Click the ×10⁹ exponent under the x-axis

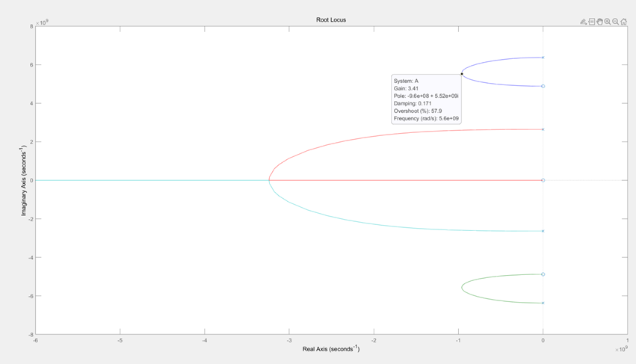pos(621,349)
